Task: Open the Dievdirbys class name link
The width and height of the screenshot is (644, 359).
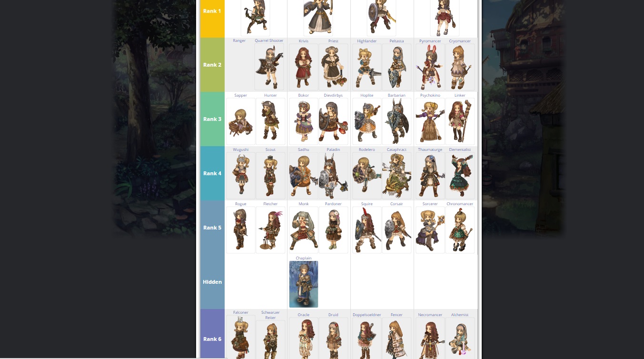Action: click(x=333, y=95)
